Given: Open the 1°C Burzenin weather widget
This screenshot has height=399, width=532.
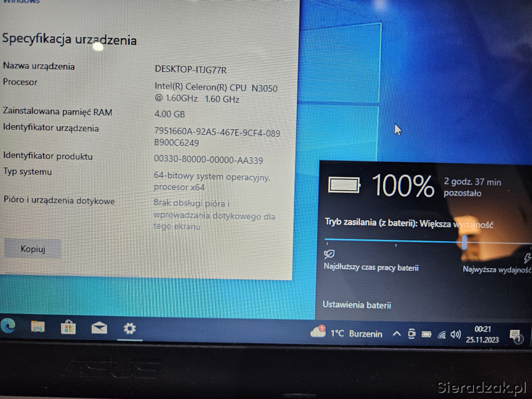Looking at the screenshot, I should pyautogui.click(x=346, y=333).
